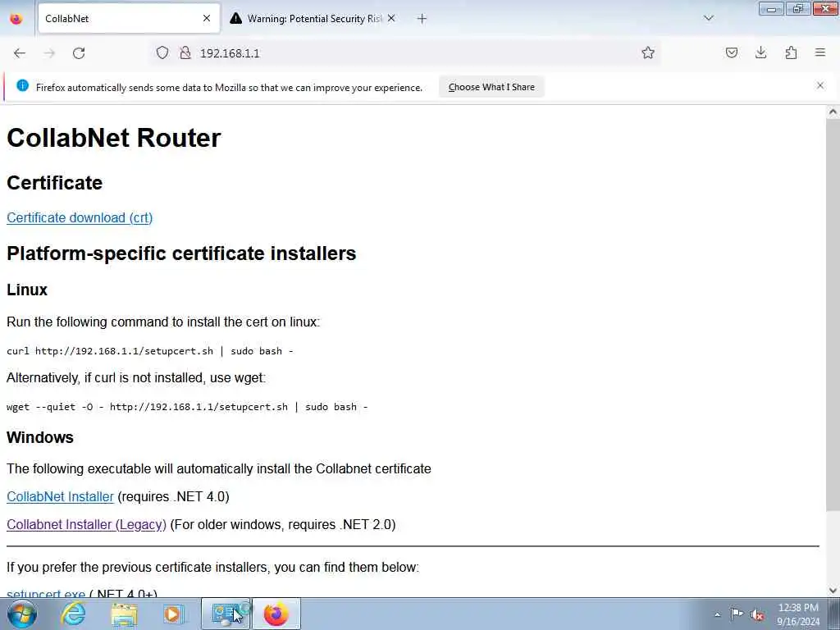
Task: Open the Downloads panel
Action: pyautogui.click(x=760, y=52)
